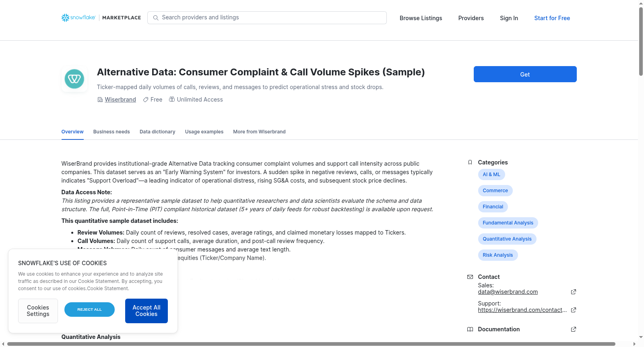Open the wiserbrand.com/contact support link
This screenshot has height=347, width=644.
coord(522,310)
